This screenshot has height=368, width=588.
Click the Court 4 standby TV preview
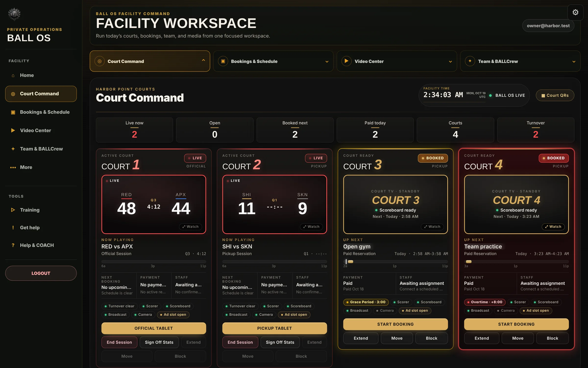[x=516, y=204]
